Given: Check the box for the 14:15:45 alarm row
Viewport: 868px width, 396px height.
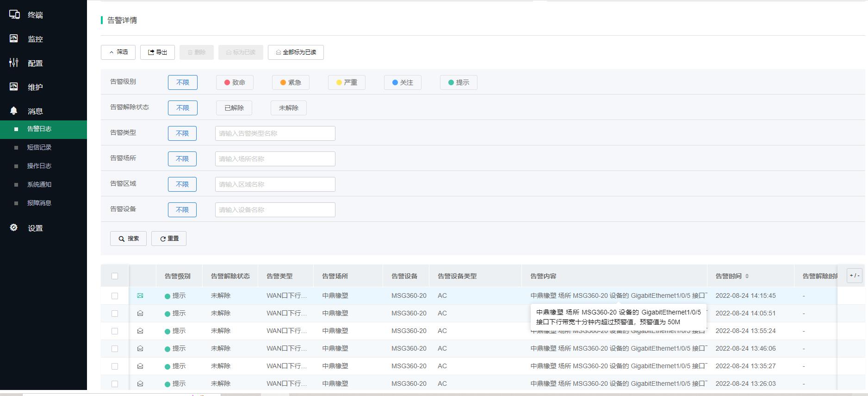Looking at the screenshot, I should click(x=115, y=296).
